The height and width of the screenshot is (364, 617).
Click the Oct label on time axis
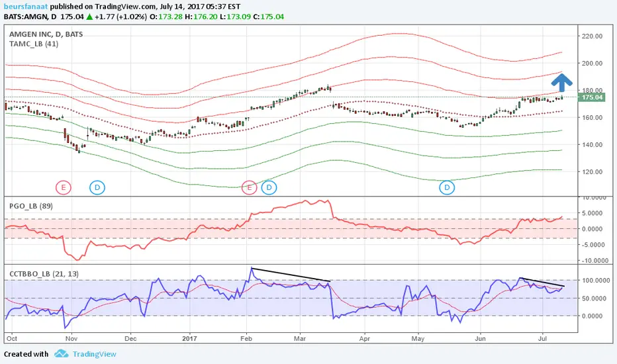(12, 338)
